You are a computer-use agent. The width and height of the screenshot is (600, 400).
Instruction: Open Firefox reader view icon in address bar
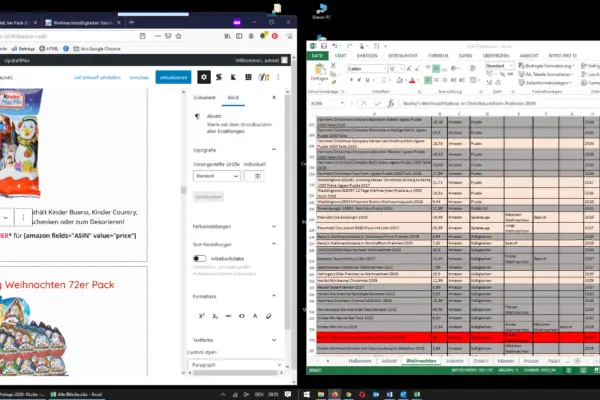pyautogui.click(x=142, y=36)
